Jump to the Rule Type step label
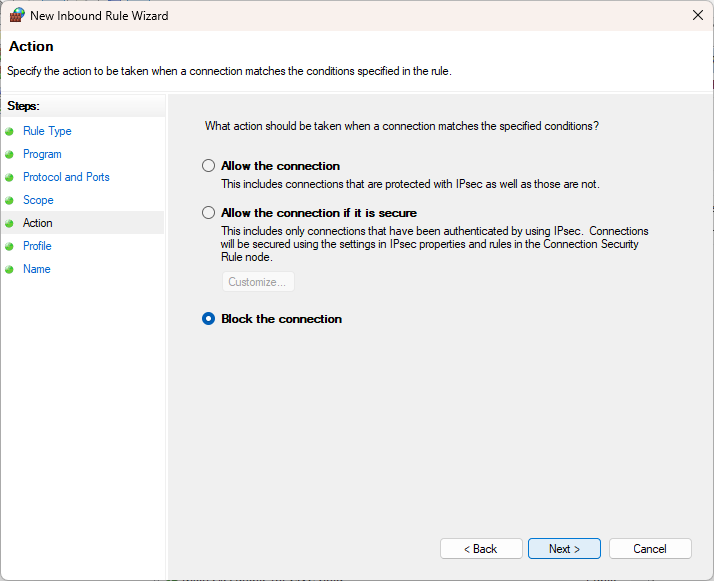The image size is (714, 581). 47,131
